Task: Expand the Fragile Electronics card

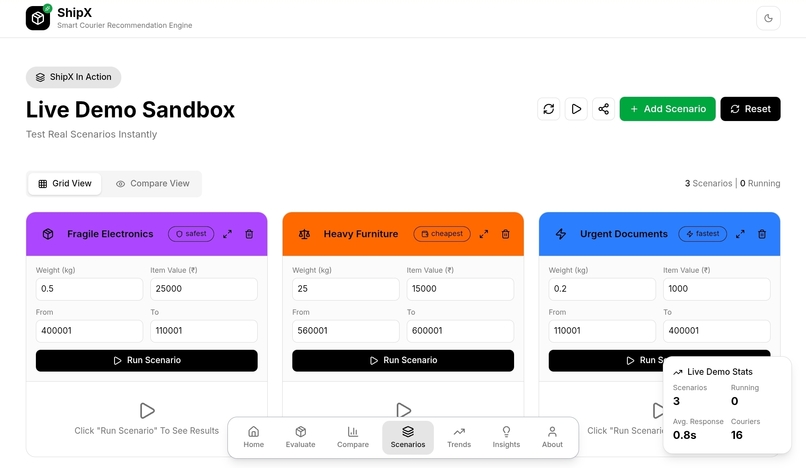Action: pos(227,234)
